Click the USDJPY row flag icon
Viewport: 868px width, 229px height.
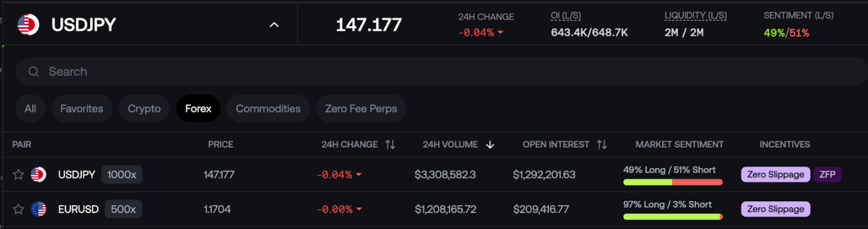39,175
